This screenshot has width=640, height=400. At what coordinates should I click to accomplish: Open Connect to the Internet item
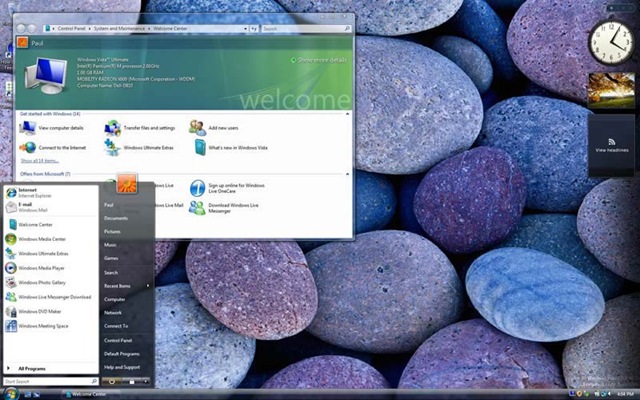tap(53, 148)
